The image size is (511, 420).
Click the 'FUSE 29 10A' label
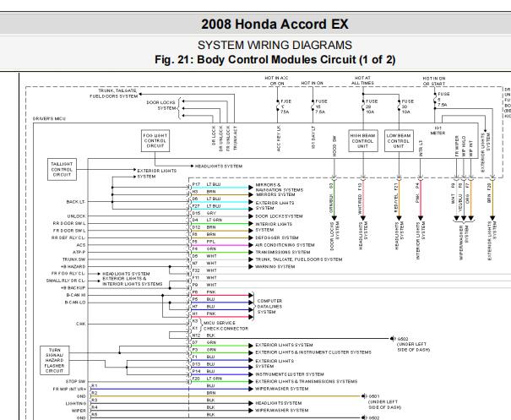(372, 106)
